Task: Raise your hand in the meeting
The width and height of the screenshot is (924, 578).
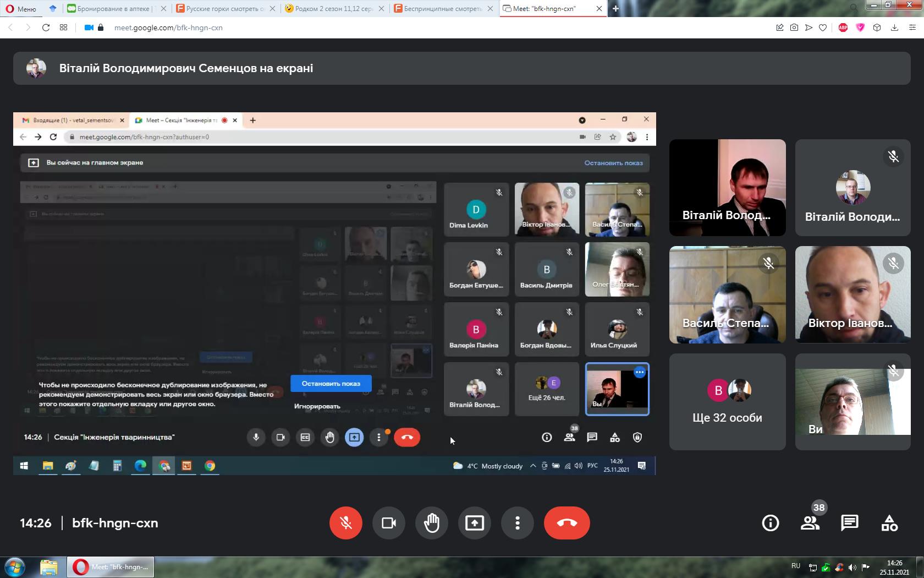Action: point(432,523)
